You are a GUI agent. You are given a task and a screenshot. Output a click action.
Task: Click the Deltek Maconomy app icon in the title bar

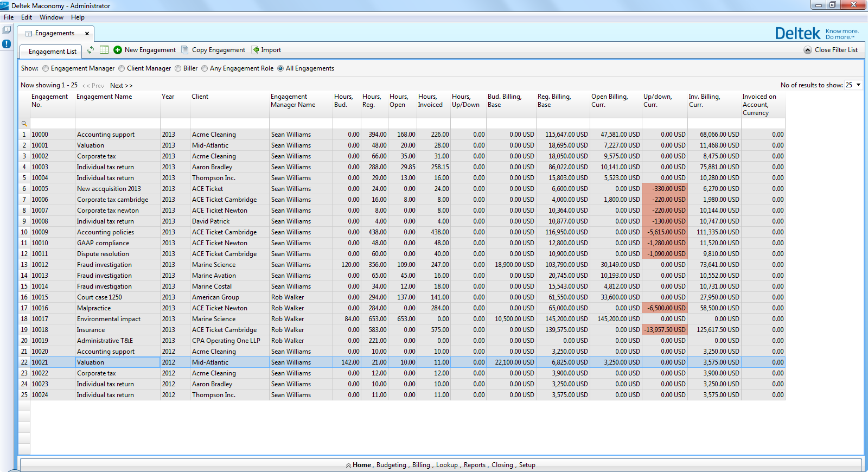(4, 5)
